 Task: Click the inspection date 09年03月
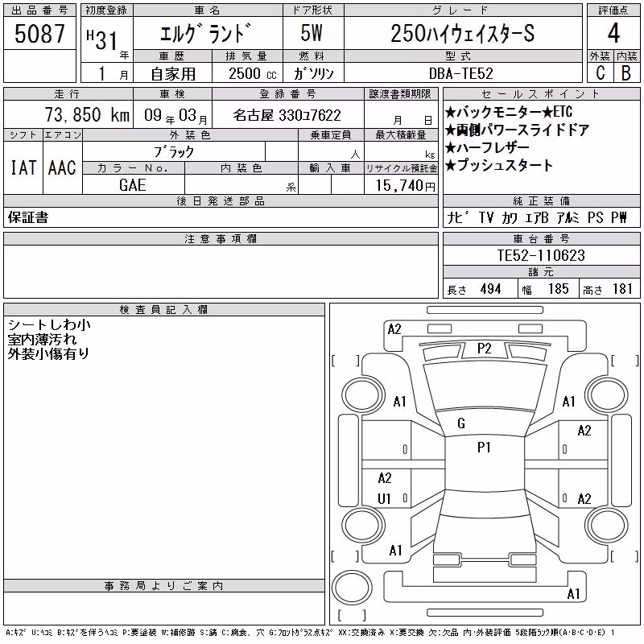click(x=175, y=115)
